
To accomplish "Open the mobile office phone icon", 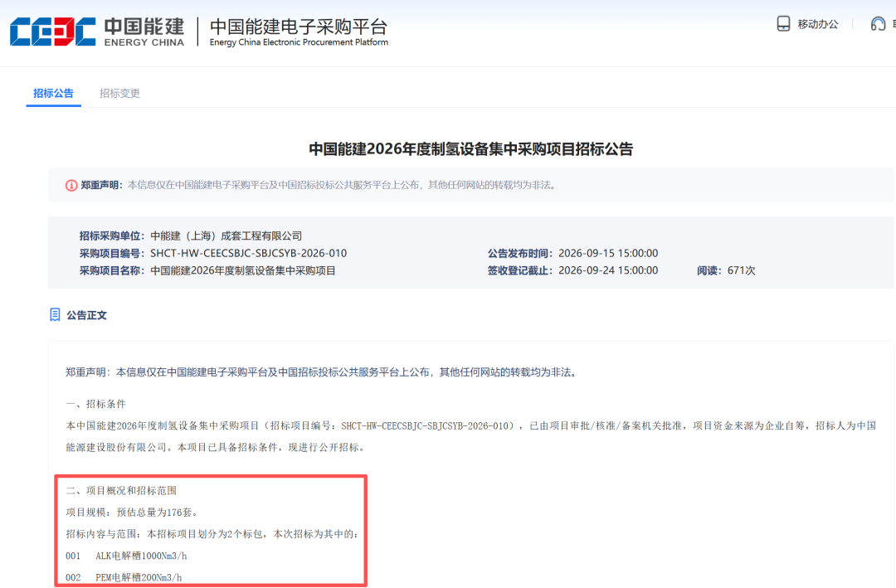I will [x=783, y=23].
